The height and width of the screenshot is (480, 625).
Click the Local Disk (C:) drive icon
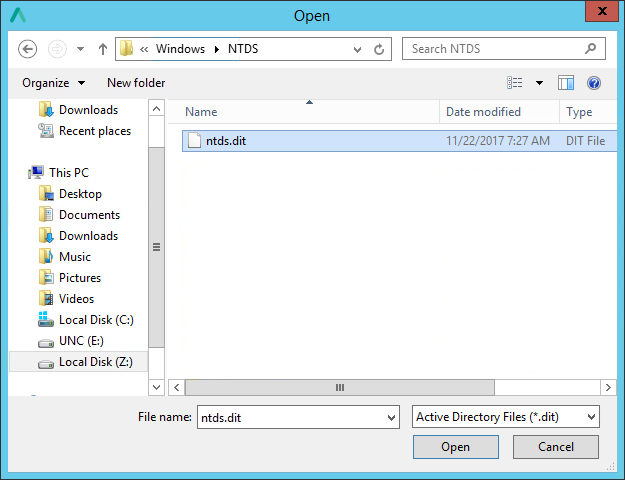(x=46, y=320)
